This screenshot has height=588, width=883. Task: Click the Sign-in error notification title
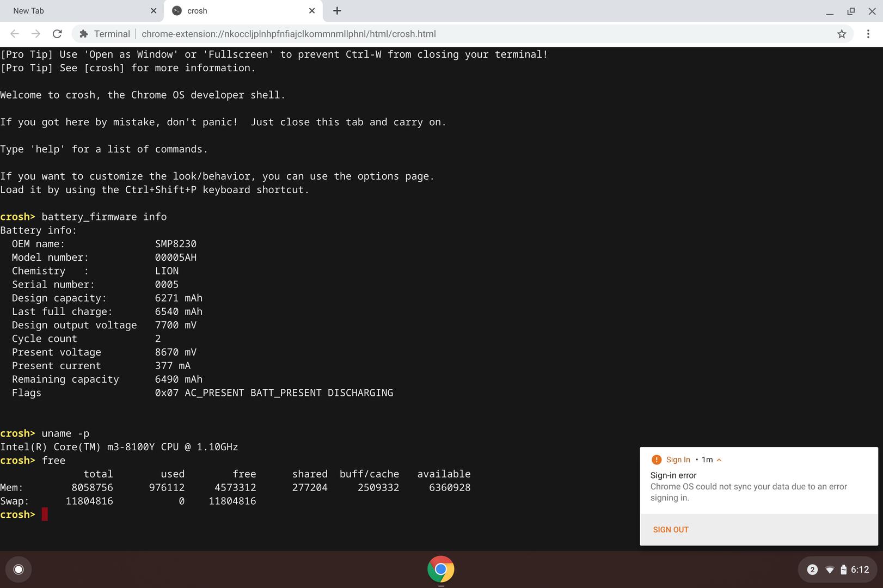673,475
